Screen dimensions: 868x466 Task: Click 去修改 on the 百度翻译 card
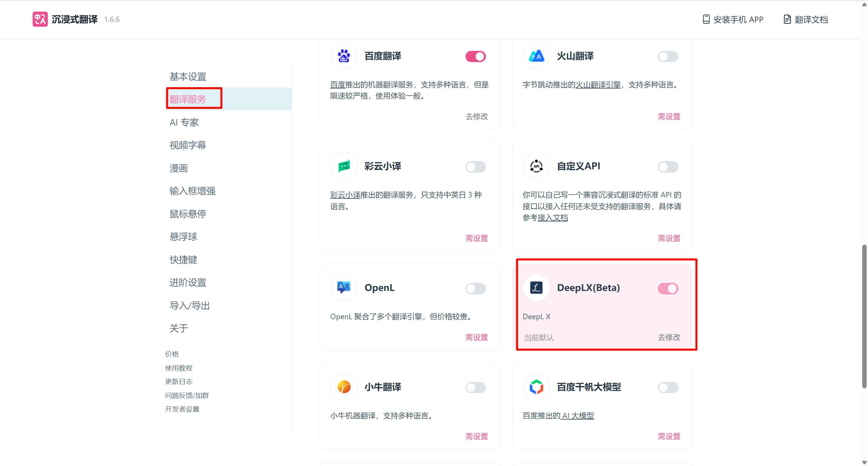tap(477, 116)
